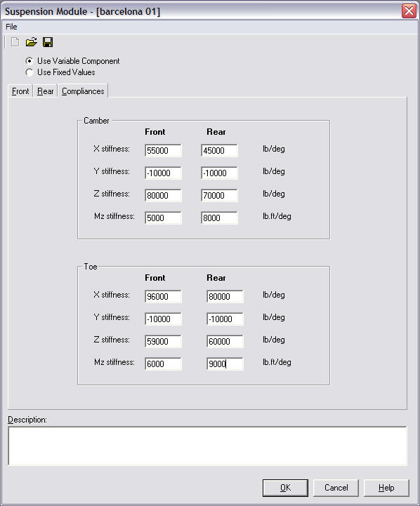This screenshot has width=420, height=506.
Task: Select the Compliances tab
Action: click(83, 91)
